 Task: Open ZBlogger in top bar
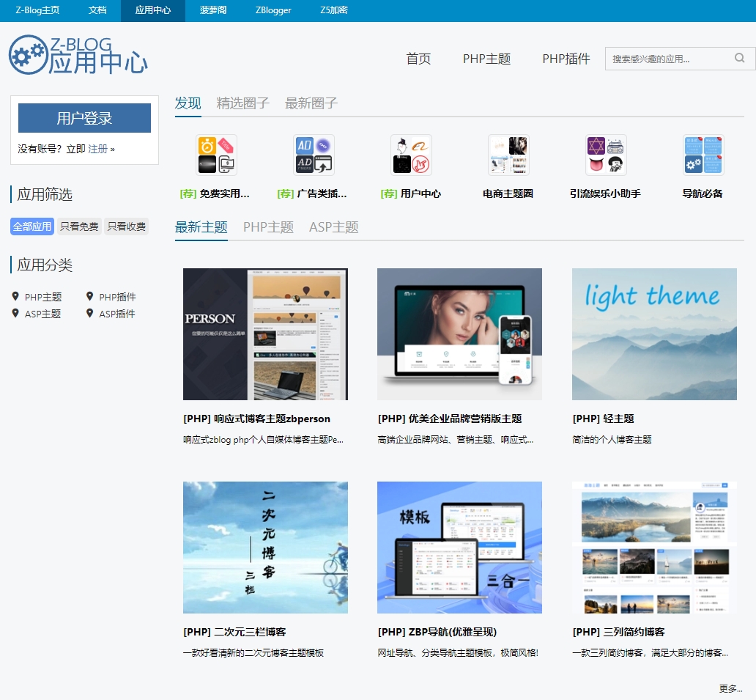coord(273,10)
